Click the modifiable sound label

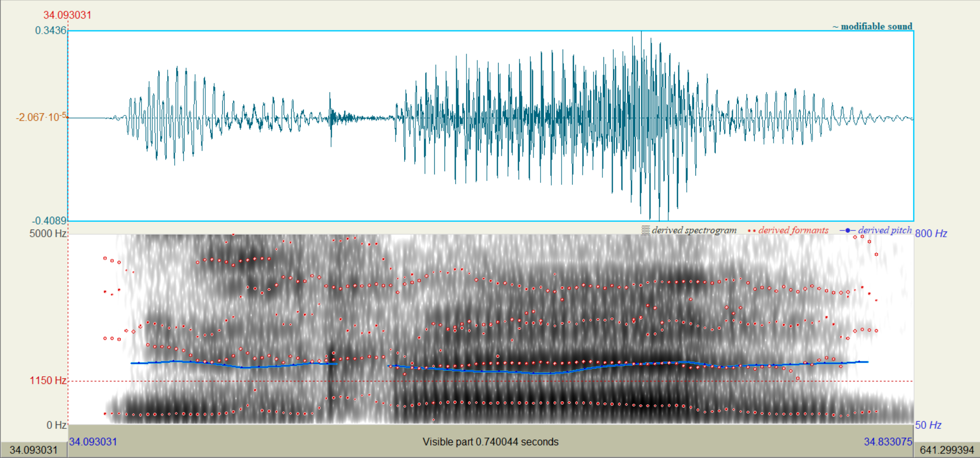click(876, 26)
